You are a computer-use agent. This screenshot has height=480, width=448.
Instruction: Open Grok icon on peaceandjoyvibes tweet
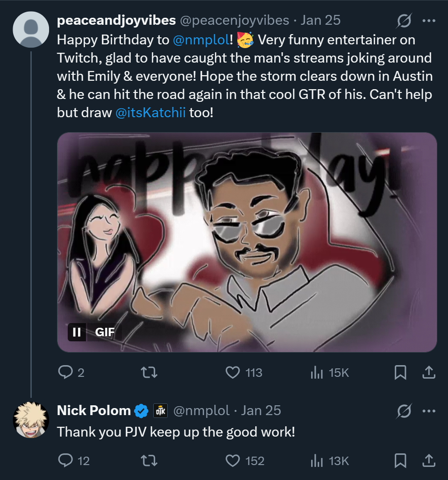point(404,21)
